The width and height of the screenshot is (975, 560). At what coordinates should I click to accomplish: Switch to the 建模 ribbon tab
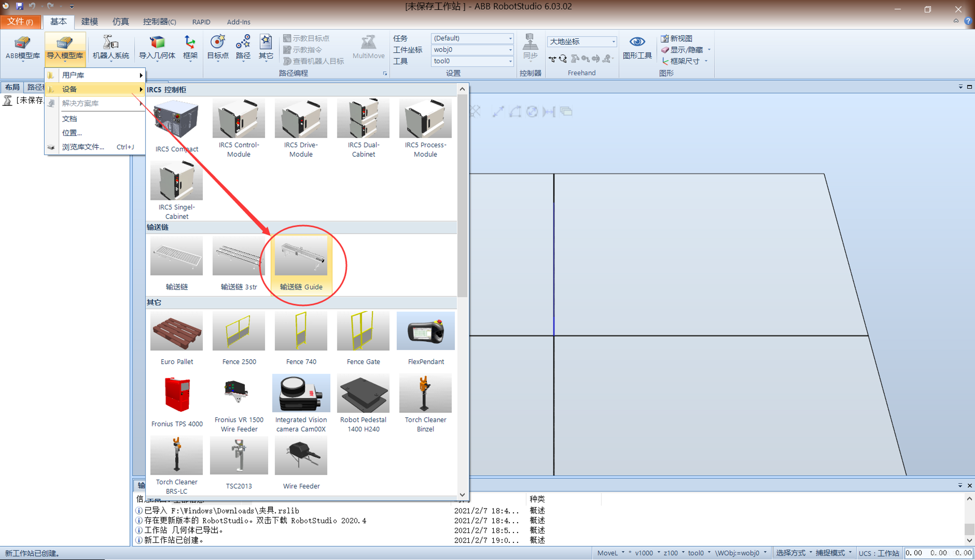click(x=89, y=22)
